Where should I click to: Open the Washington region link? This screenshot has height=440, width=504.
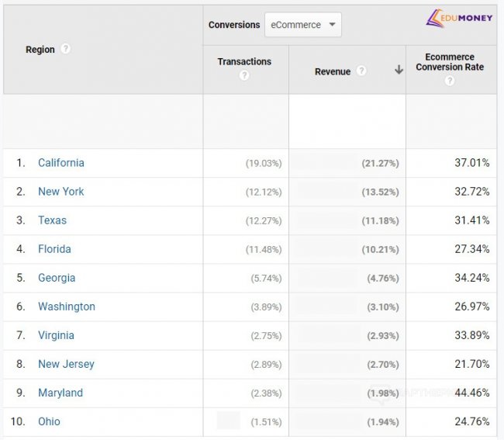coord(67,307)
